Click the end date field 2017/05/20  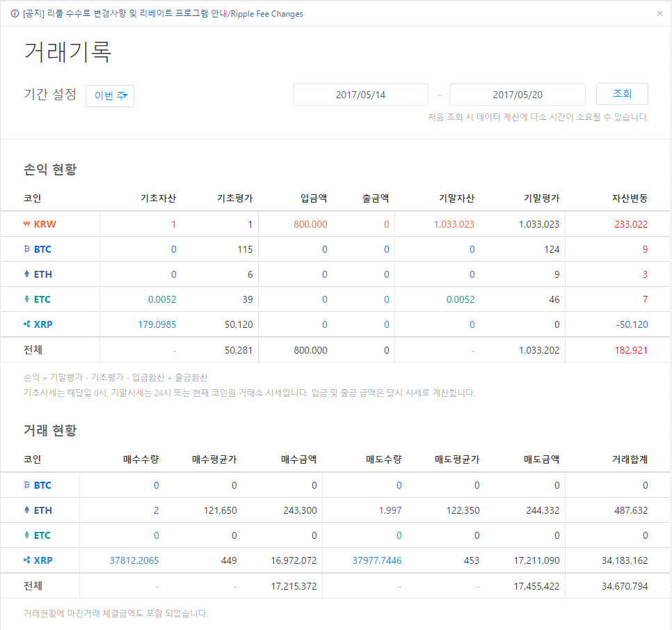[x=518, y=95]
